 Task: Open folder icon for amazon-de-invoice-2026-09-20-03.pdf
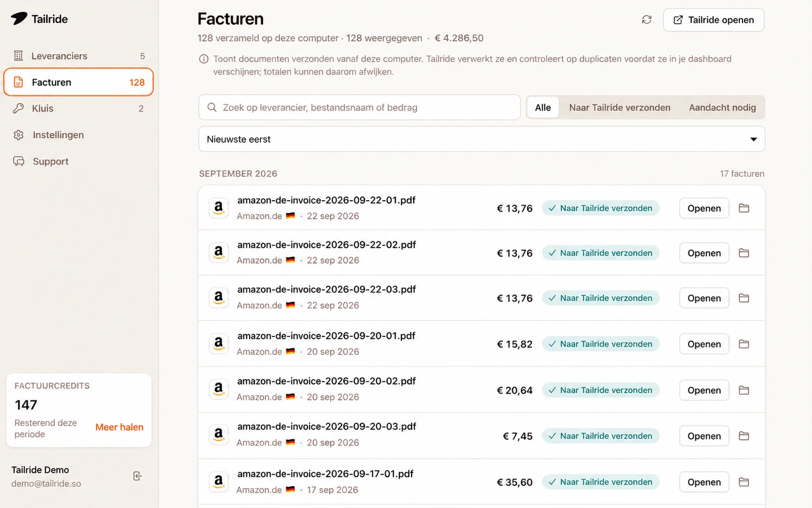744,436
